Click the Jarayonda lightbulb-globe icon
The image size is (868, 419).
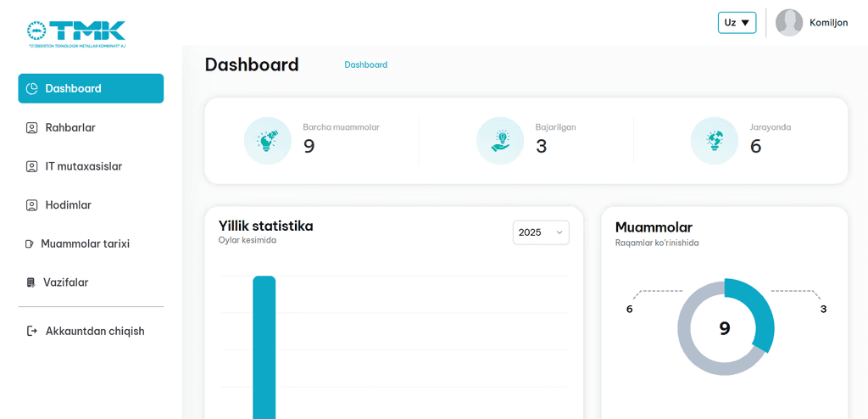pyautogui.click(x=714, y=141)
